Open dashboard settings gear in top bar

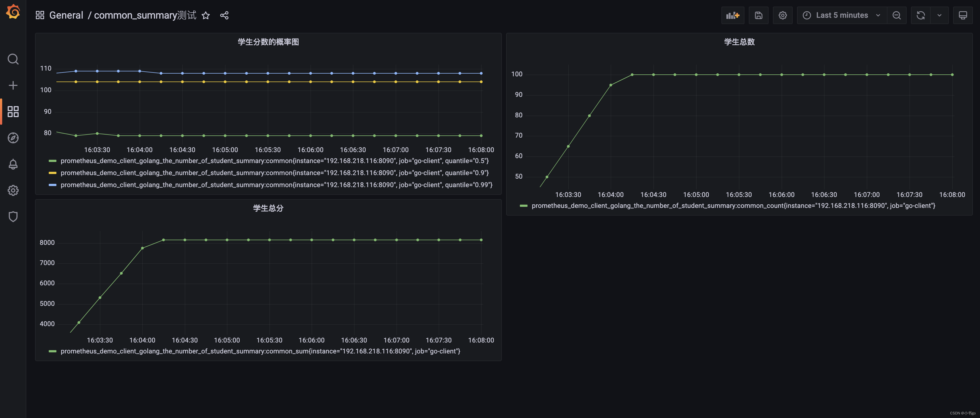(x=782, y=15)
